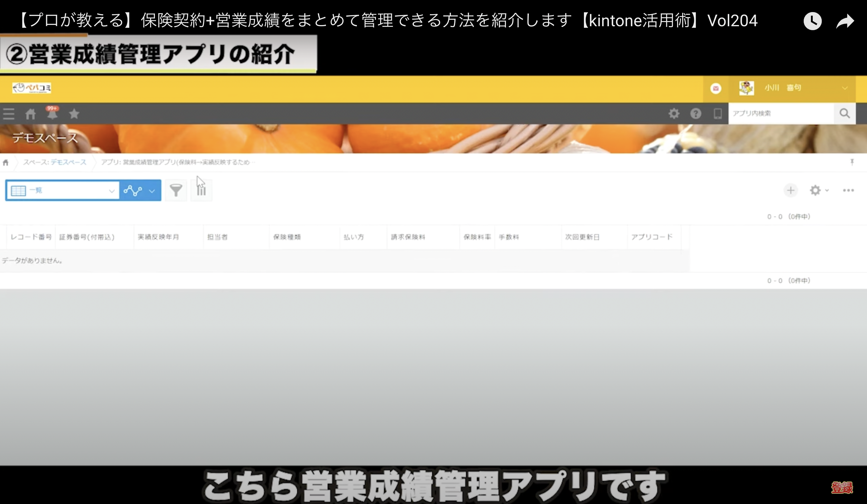Screen dimensions: 867x504
Task: Click the 登録 subscribe button
Action: [x=842, y=487]
